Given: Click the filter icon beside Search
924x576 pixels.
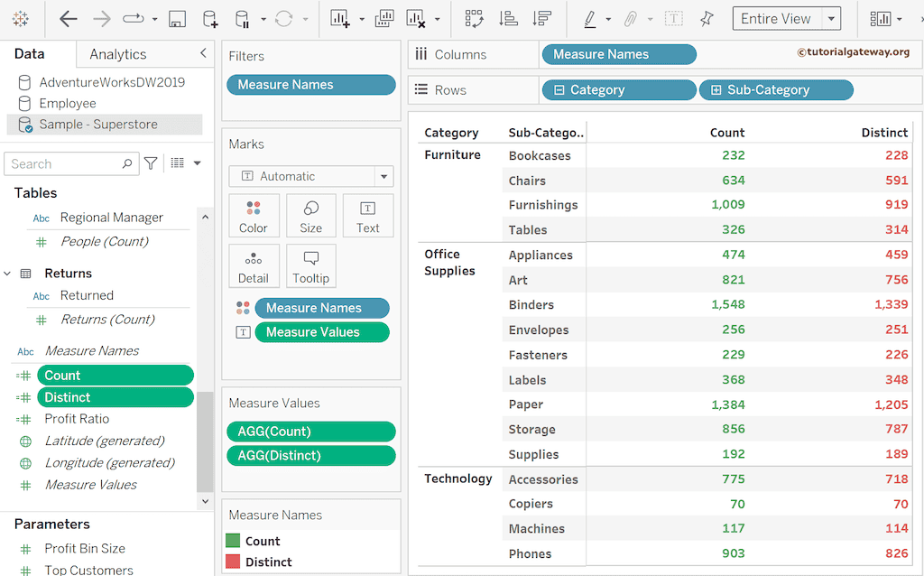Looking at the screenshot, I should tap(151, 163).
